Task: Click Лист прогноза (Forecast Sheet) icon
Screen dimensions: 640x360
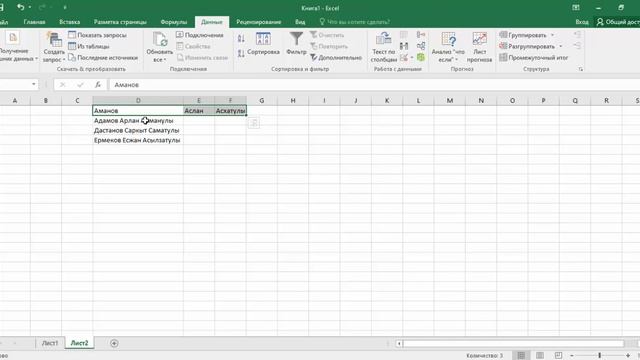Action: click(x=480, y=40)
